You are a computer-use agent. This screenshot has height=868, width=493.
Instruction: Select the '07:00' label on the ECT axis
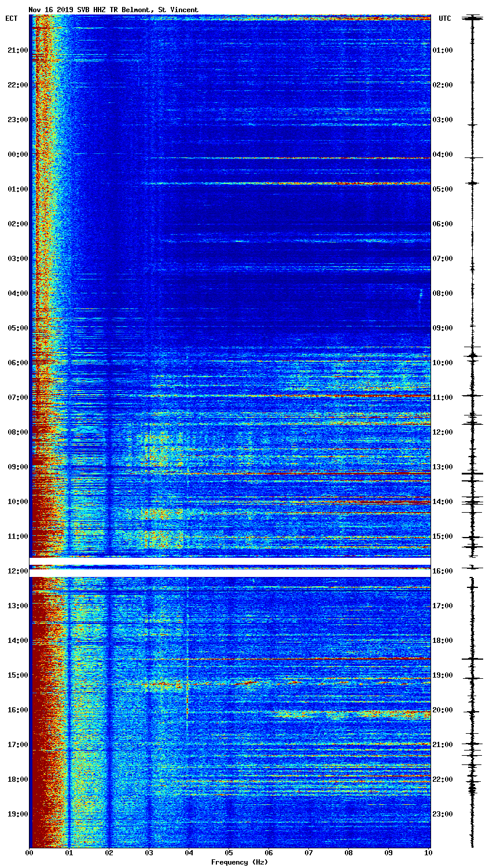(18, 398)
